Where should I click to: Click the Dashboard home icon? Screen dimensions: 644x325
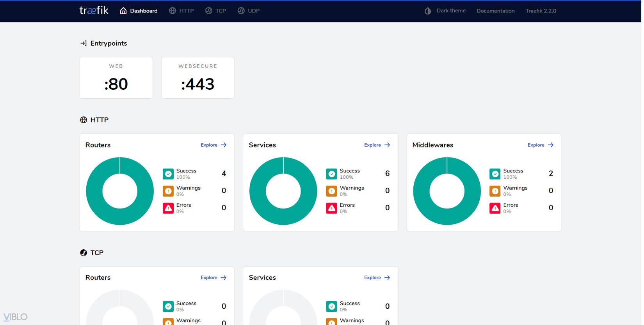point(123,11)
